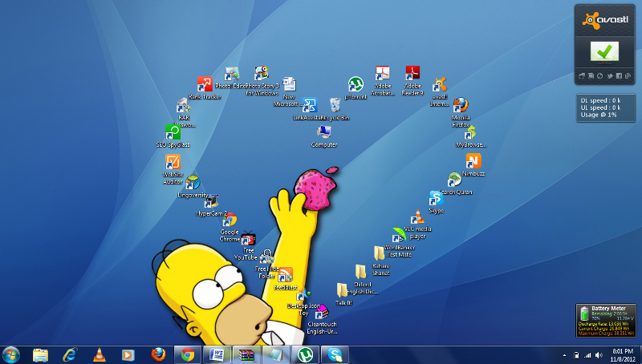Open the network signal tray icon
The image size is (642, 364).
(588, 355)
